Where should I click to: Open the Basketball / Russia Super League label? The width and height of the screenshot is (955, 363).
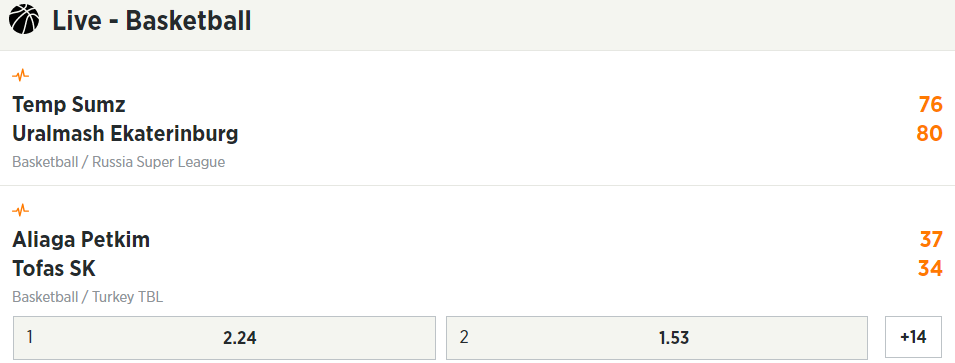(x=119, y=162)
